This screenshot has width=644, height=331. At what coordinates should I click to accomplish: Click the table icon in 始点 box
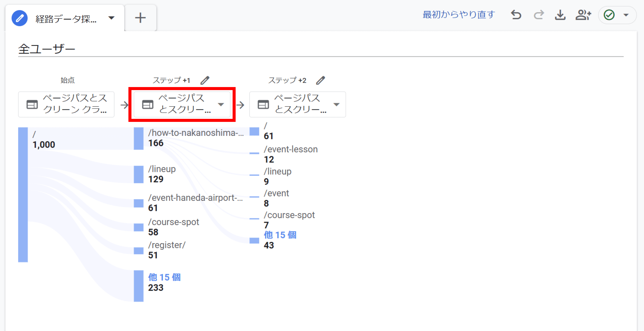pos(32,104)
